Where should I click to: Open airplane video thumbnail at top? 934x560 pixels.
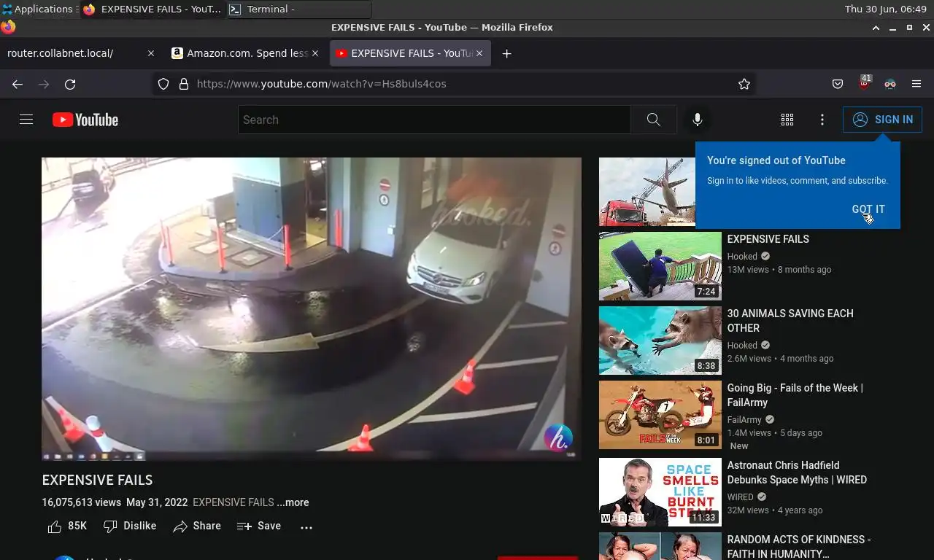click(647, 192)
